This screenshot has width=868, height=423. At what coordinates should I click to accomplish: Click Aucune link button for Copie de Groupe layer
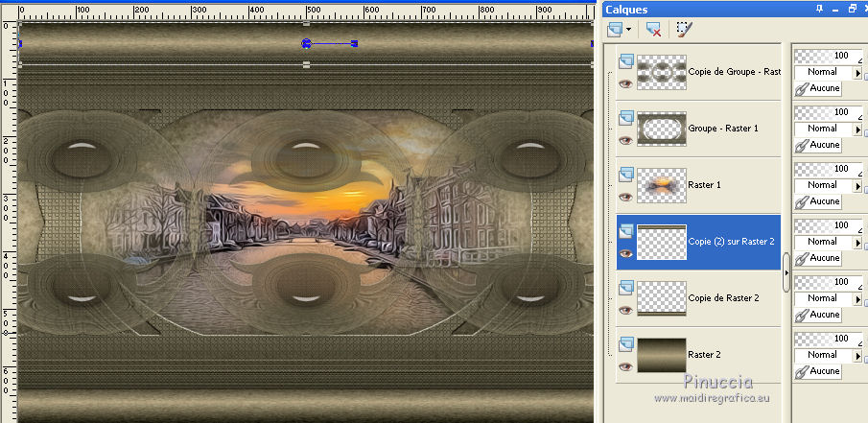pos(817,88)
